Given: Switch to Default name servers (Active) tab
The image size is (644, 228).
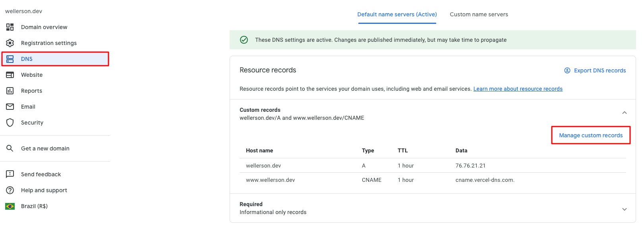Looking at the screenshot, I should (x=397, y=14).
